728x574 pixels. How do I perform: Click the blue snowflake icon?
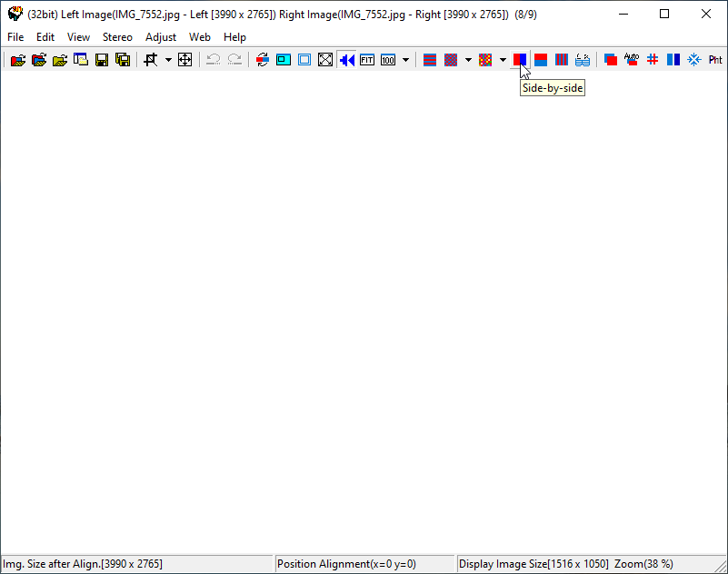pos(694,60)
